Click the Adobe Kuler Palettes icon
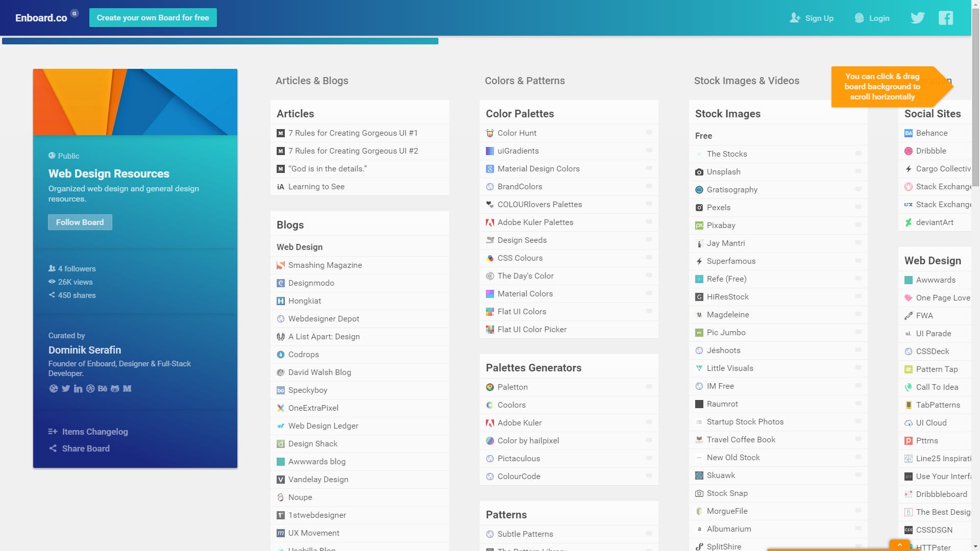This screenshot has height=551, width=980. tap(490, 222)
